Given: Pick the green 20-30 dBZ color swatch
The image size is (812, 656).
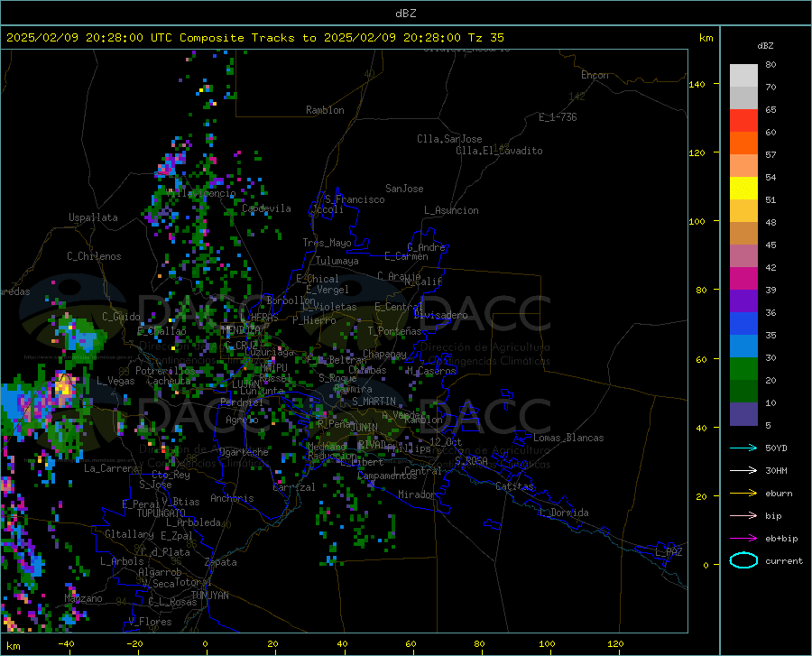Looking at the screenshot, I should tap(743, 369).
